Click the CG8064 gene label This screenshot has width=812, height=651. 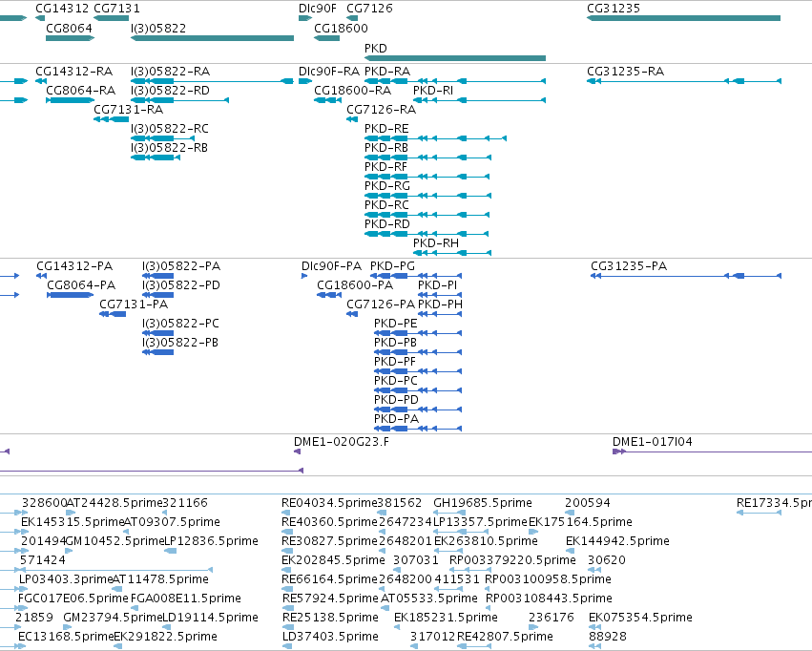click(69, 28)
